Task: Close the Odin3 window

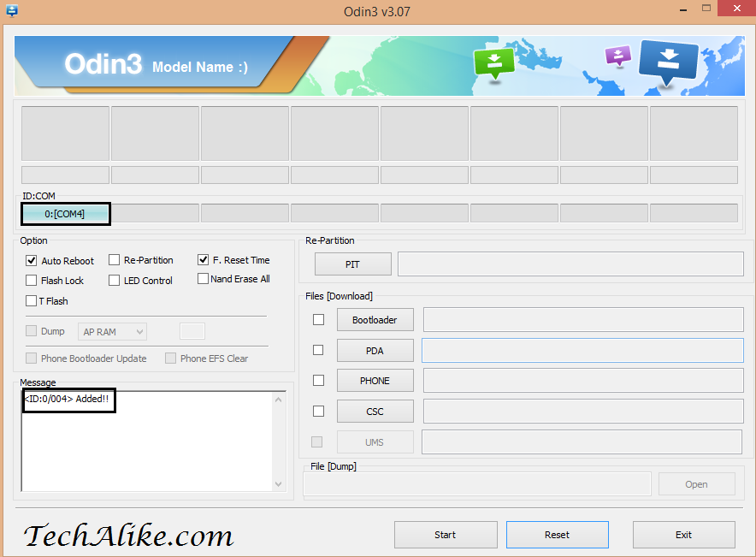Action: tap(736, 9)
